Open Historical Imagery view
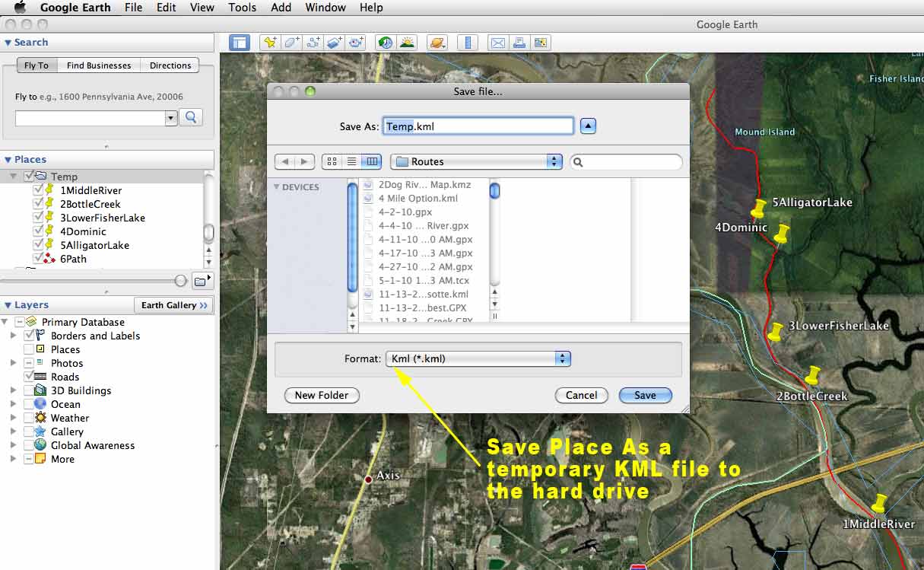This screenshot has height=570, width=924. click(386, 43)
